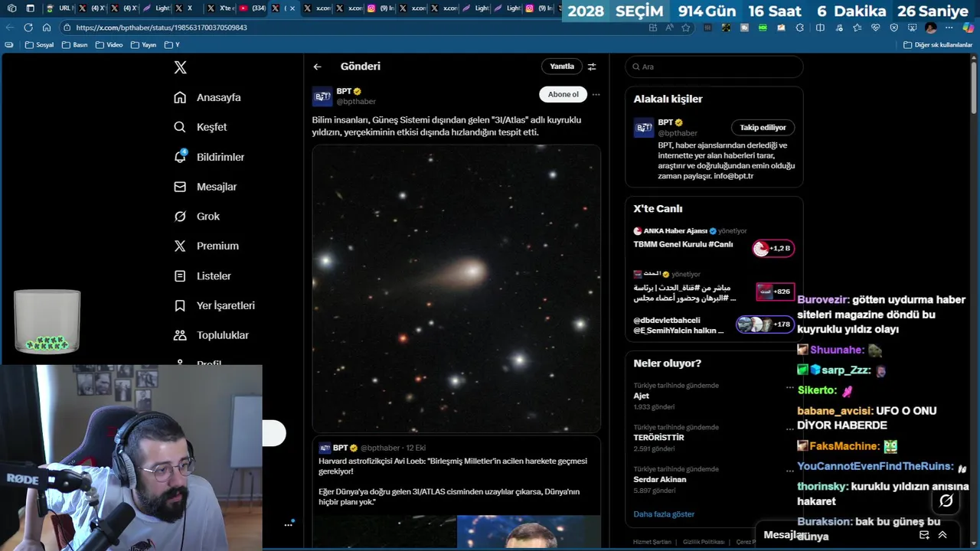Viewport: 980px width, 551px height.
Task: Open the Grok floating button at bottom right
Action: (946, 500)
